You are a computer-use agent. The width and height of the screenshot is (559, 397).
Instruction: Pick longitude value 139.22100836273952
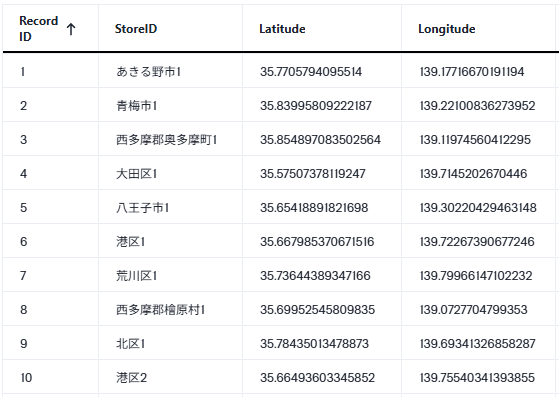(x=478, y=106)
